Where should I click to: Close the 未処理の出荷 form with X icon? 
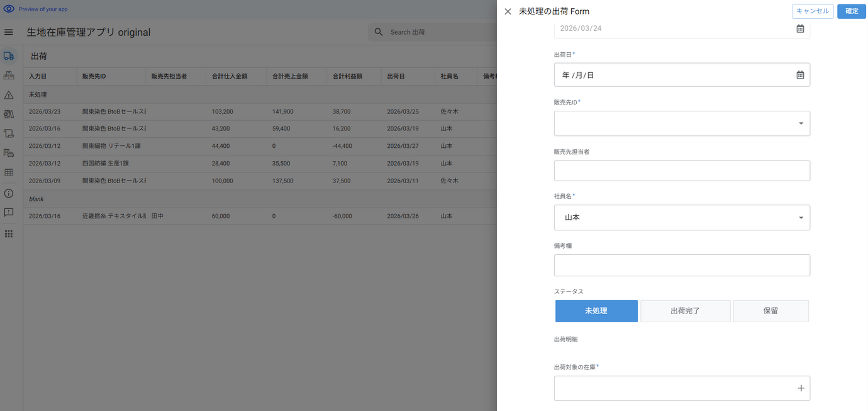pos(508,11)
